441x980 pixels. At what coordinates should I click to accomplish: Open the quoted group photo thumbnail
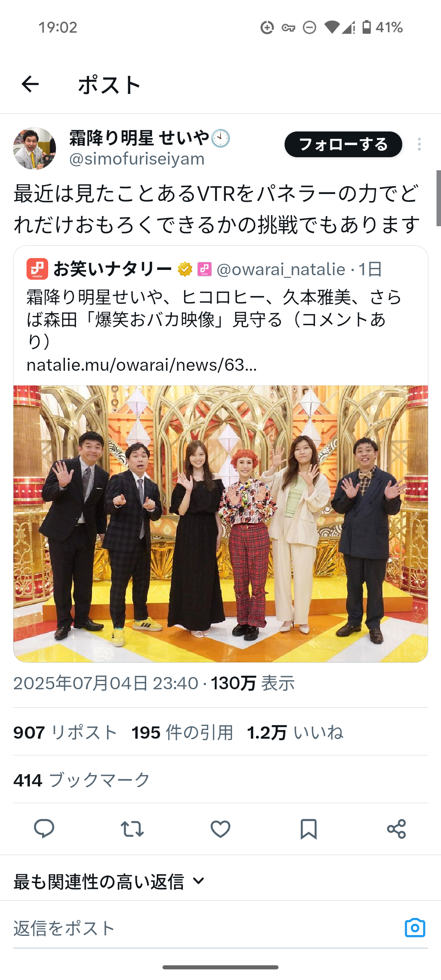point(220,523)
